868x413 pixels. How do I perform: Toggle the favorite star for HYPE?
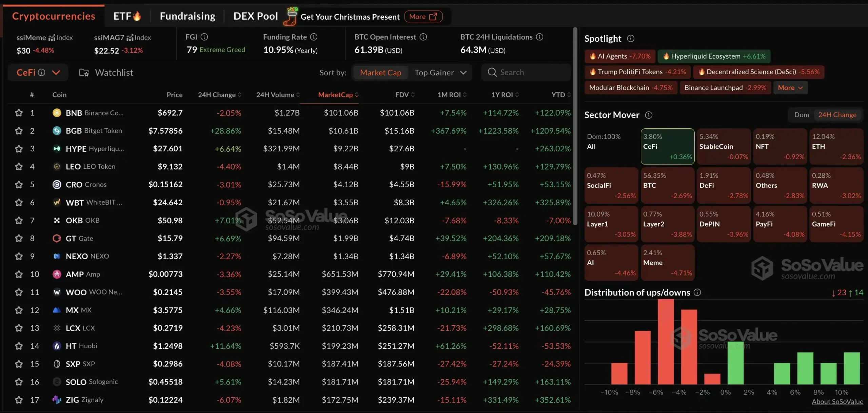(19, 149)
